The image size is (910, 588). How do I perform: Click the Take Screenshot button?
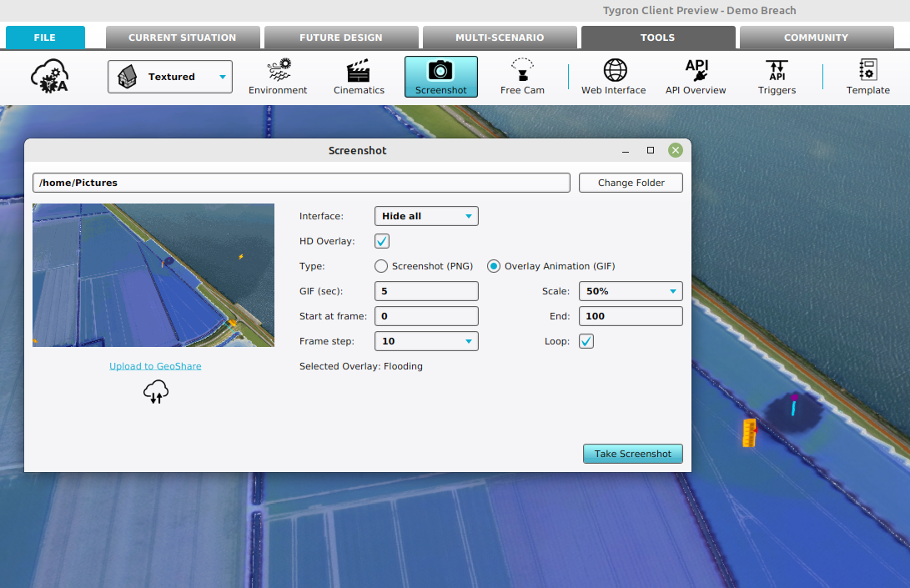(632, 454)
